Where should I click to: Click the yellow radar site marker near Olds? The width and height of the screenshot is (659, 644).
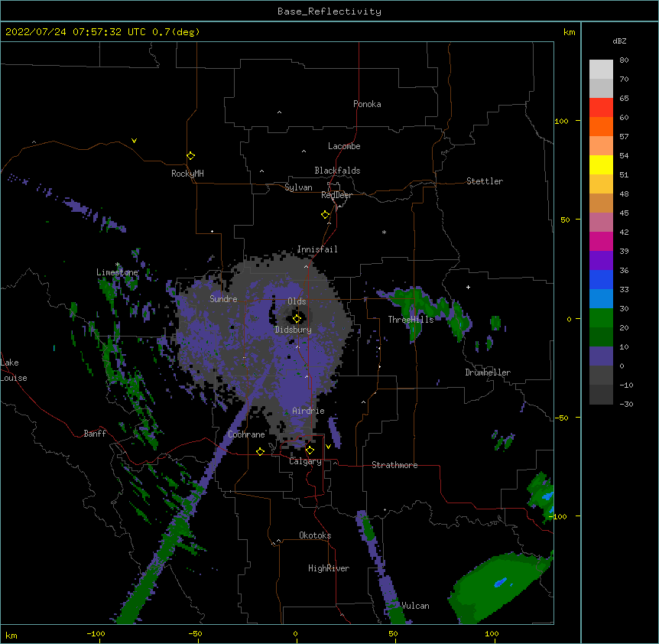(x=297, y=319)
